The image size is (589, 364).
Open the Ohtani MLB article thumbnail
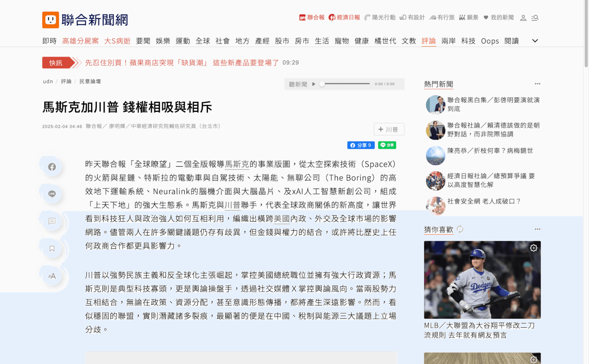(482, 280)
